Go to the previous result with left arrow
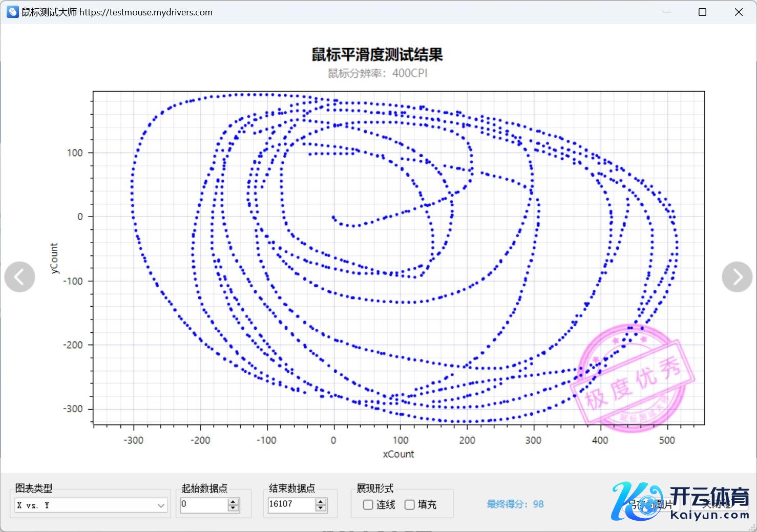Viewport: 757px width, 532px height. pyautogui.click(x=19, y=277)
